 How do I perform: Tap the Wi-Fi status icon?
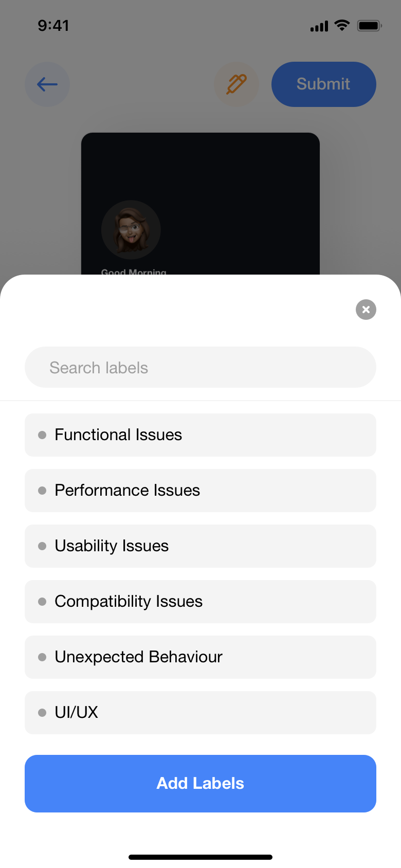point(342,26)
